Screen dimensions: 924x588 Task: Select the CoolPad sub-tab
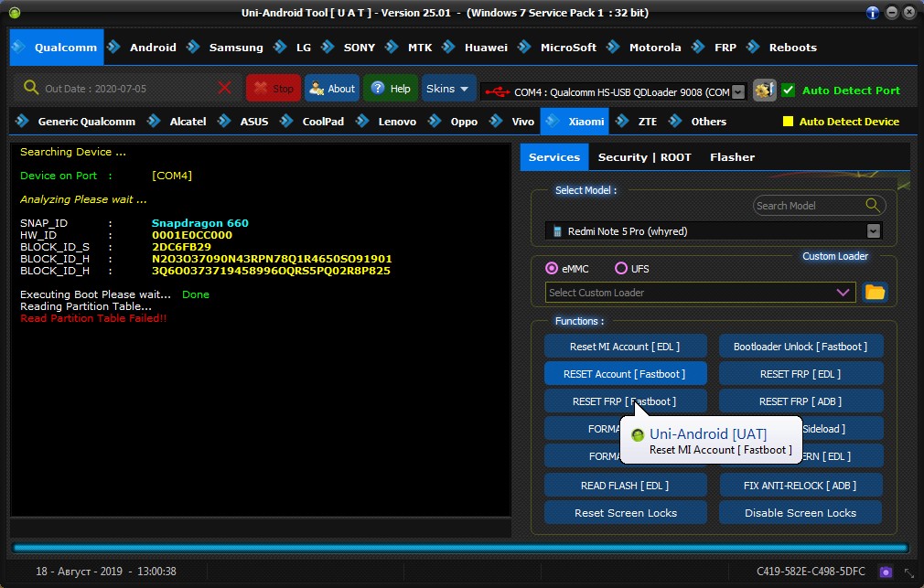pyautogui.click(x=323, y=122)
